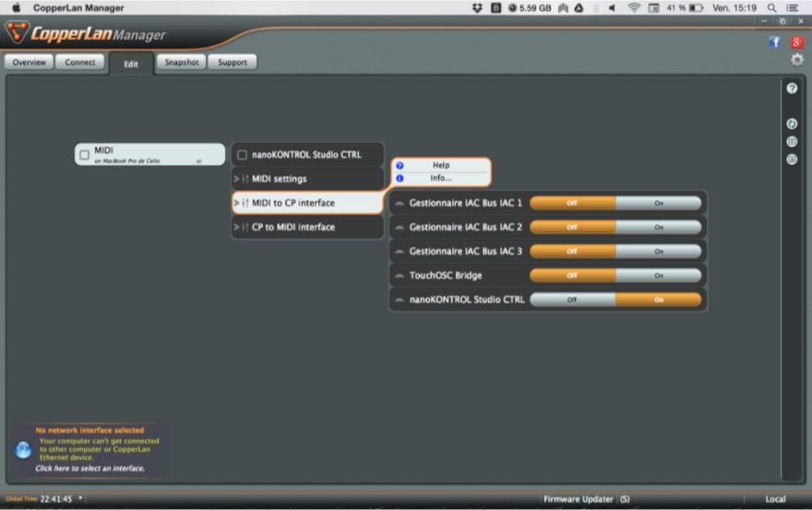
Task: Check the MIDI device checkbox
Action: click(x=85, y=155)
